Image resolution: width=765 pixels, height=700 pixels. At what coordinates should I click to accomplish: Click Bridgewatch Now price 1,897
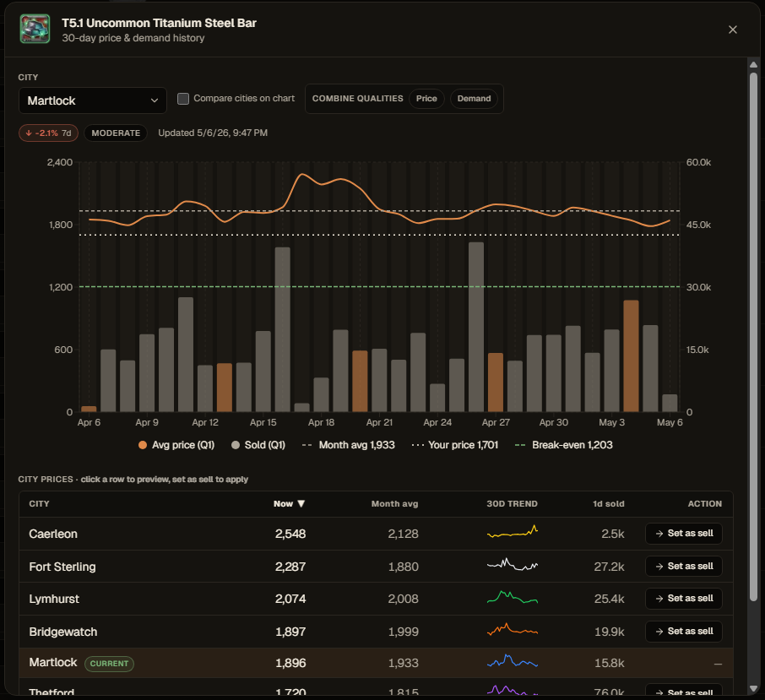(290, 632)
